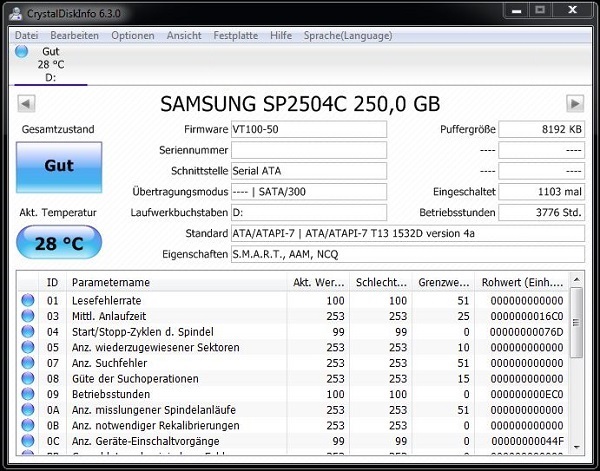
Task: Click status orb of Mittl. Anlaufzeit row
Action: (x=28, y=316)
